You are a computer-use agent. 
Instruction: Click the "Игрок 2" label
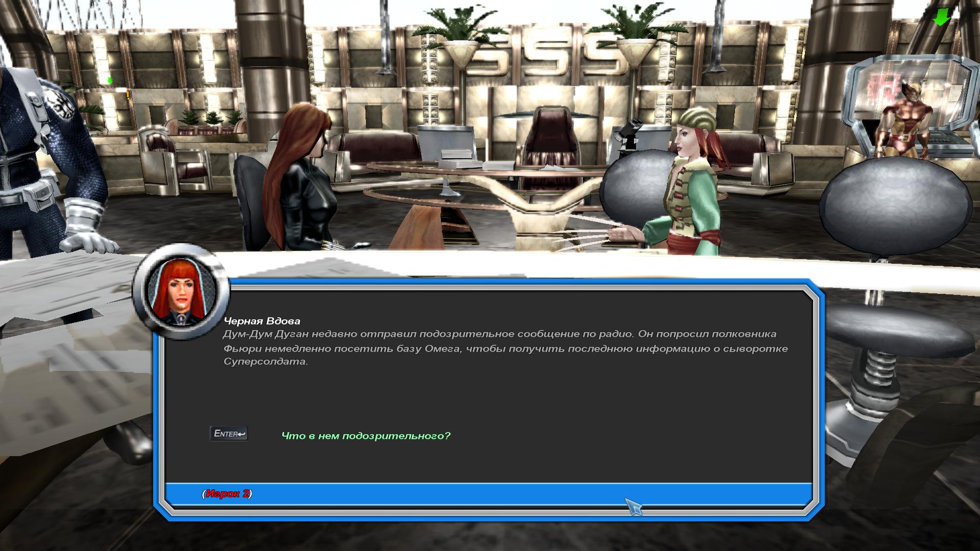click(x=227, y=493)
